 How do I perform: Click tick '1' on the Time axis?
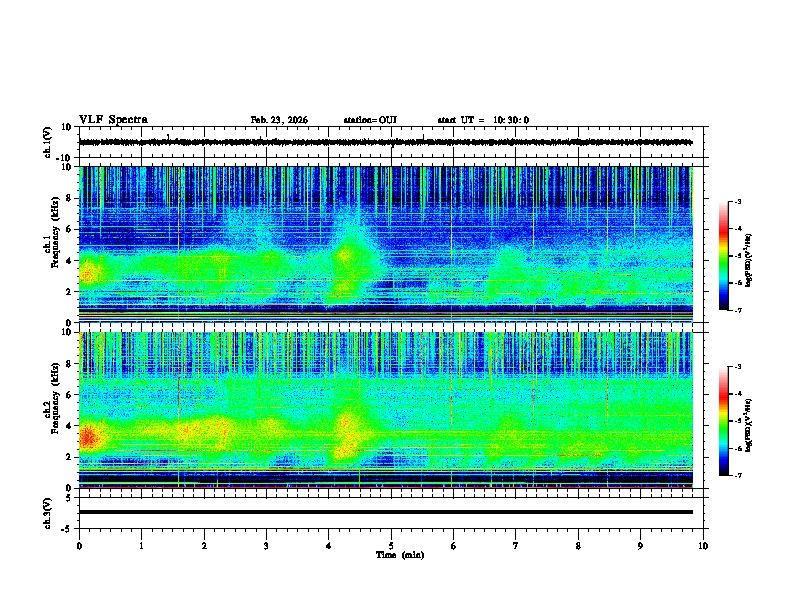[141, 546]
